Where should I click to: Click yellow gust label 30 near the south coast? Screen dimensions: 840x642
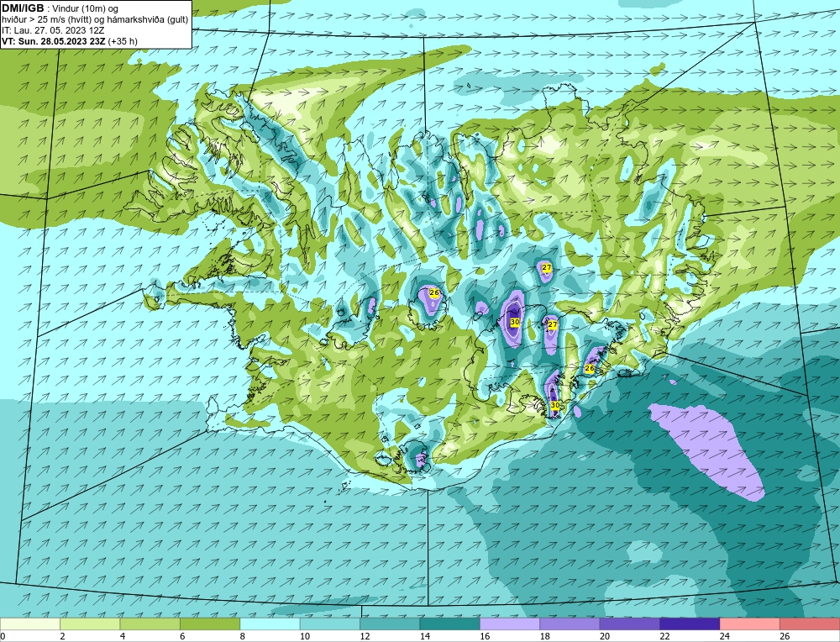click(555, 405)
